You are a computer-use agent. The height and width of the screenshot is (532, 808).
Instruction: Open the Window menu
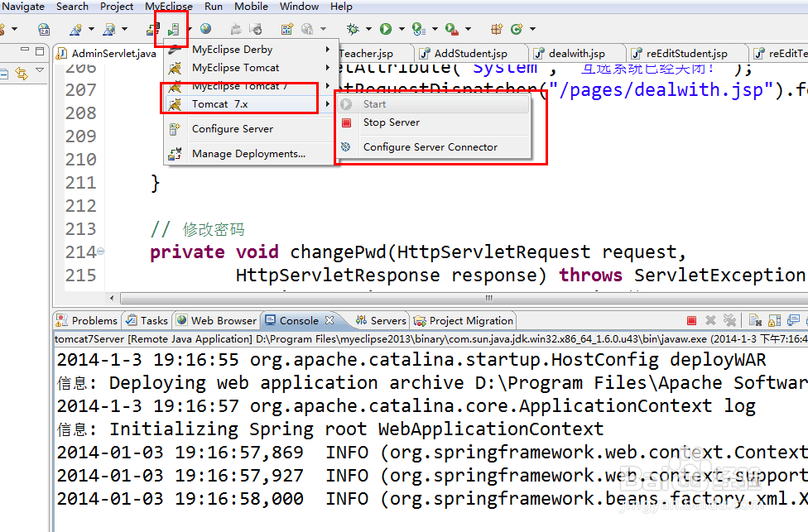click(299, 7)
